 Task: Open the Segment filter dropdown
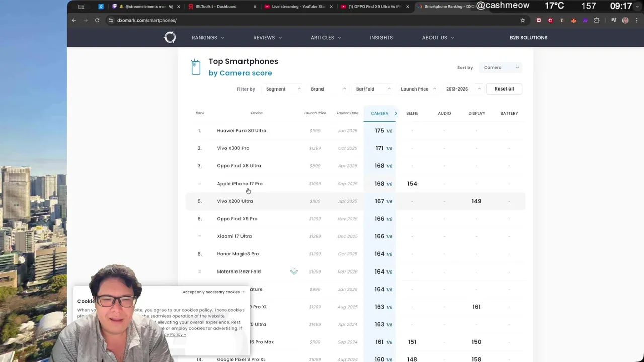pos(283,89)
